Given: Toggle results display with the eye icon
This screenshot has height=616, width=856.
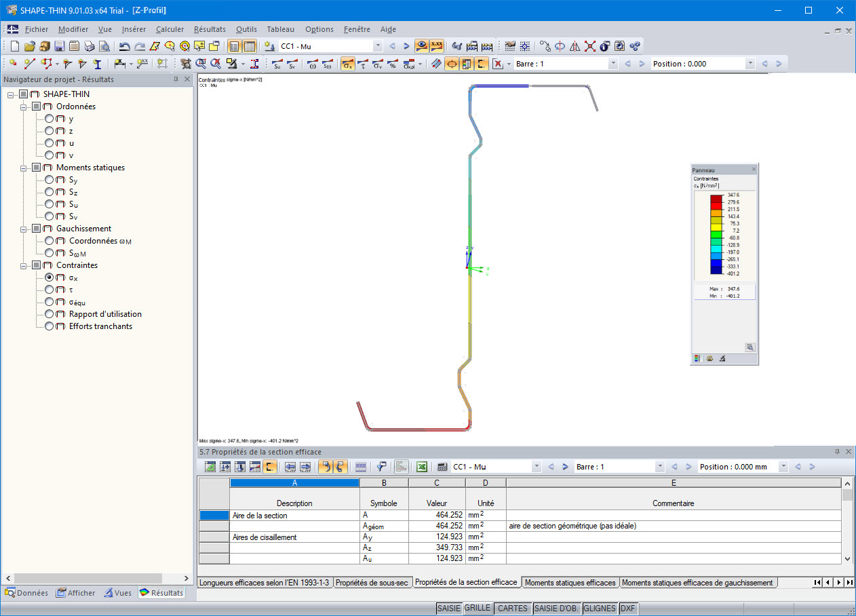Looking at the screenshot, I should click(422, 46).
